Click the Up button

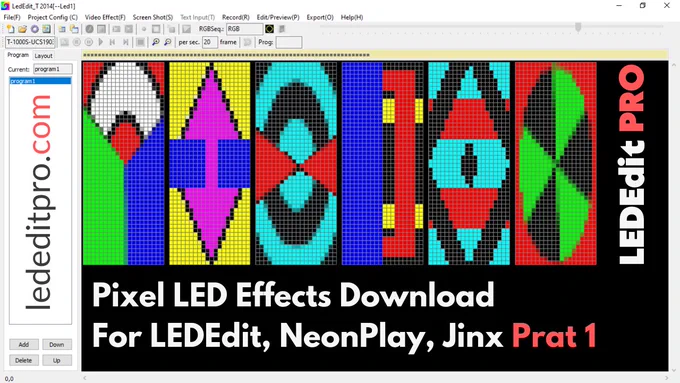click(57, 360)
